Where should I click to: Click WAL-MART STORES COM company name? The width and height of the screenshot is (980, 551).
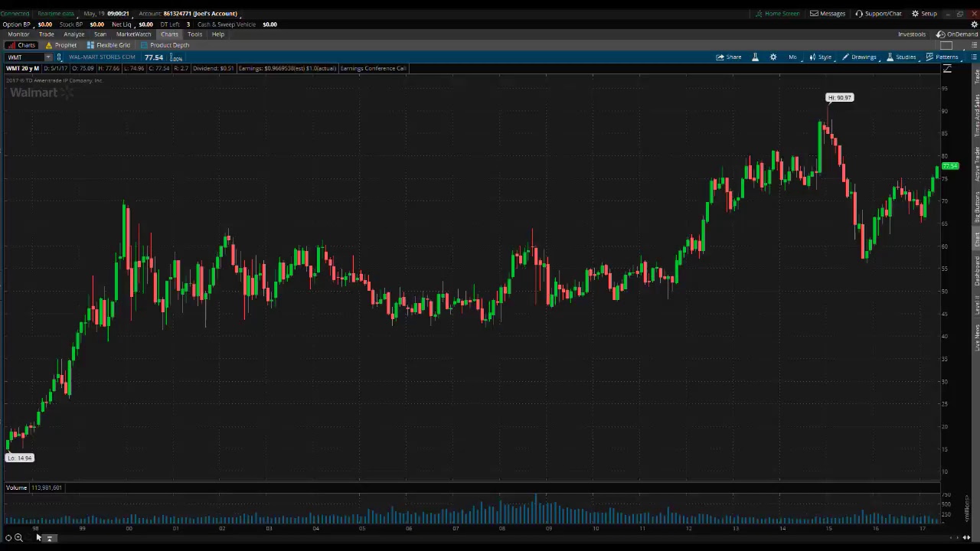pyautogui.click(x=102, y=57)
